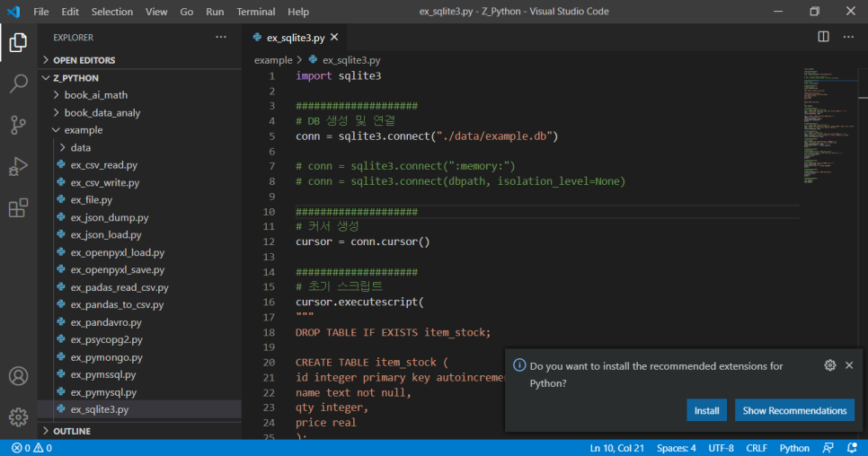Open editor More Actions ellipsis
868x456 pixels.
(848, 37)
